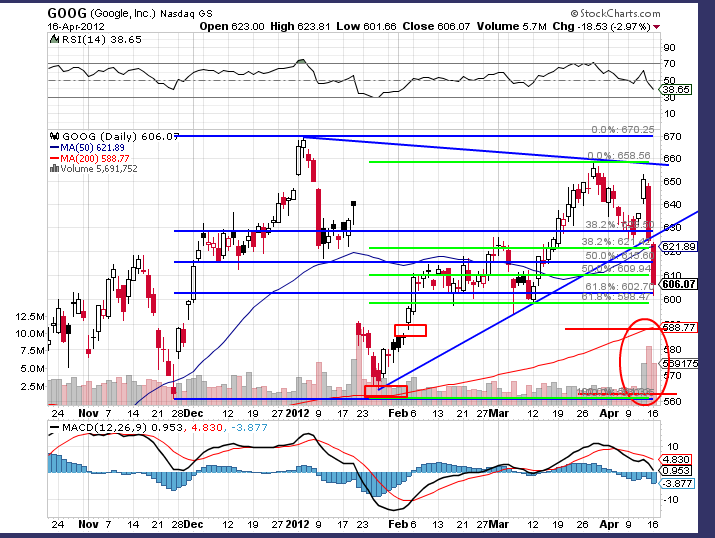The image size is (715, 538).
Task: Click the black 606.07 price tag on axis
Action: tap(679, 284)
